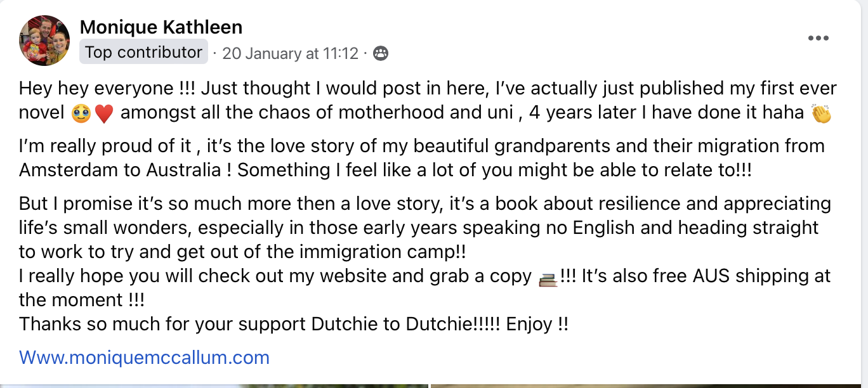Click the stacked books emoji
868x388 pixels.
tap(547, 278)
